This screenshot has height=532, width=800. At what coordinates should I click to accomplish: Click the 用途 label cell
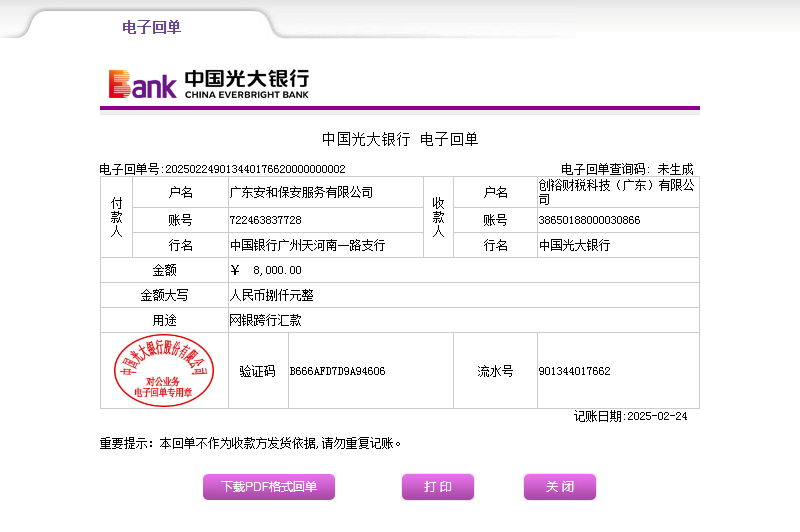point(164,320)
